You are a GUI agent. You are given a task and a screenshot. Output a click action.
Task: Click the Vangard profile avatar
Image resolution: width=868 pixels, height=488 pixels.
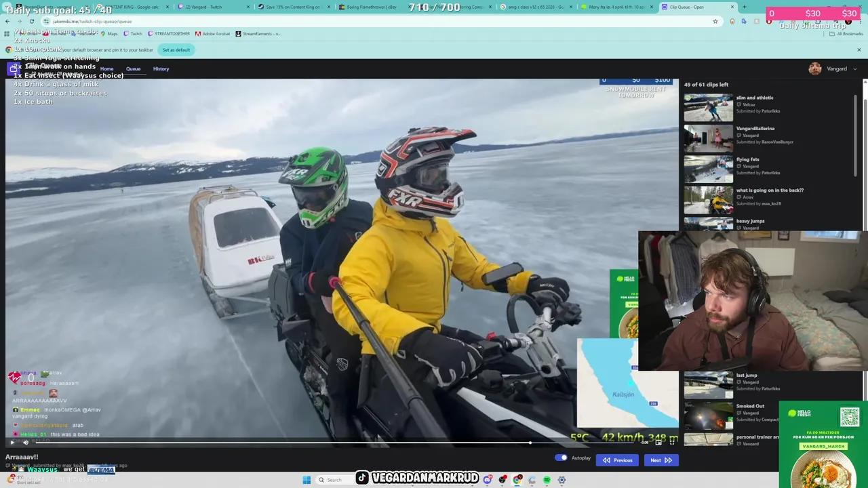[815, 68]
